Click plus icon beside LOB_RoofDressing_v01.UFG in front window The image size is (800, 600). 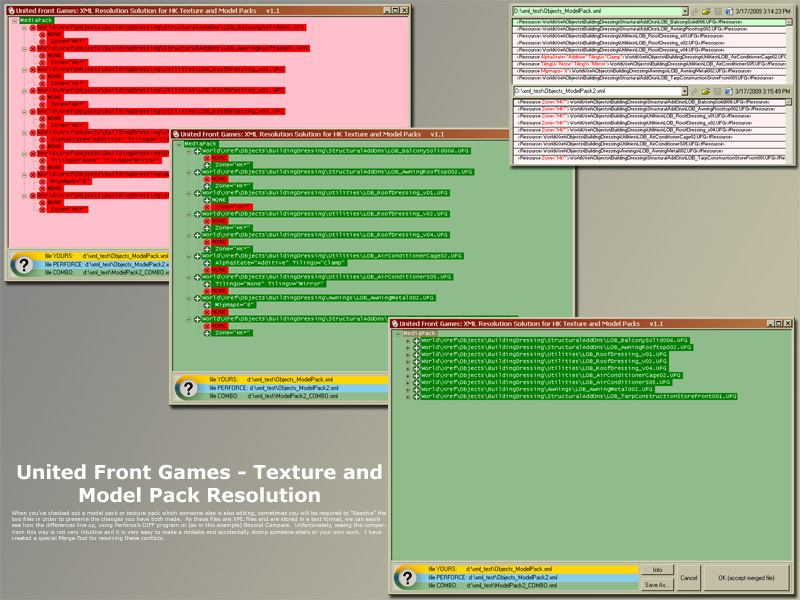416,354
